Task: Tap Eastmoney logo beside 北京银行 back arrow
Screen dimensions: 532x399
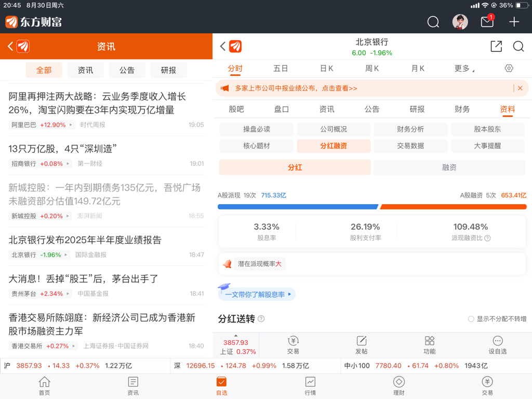Action: [235, 46]
